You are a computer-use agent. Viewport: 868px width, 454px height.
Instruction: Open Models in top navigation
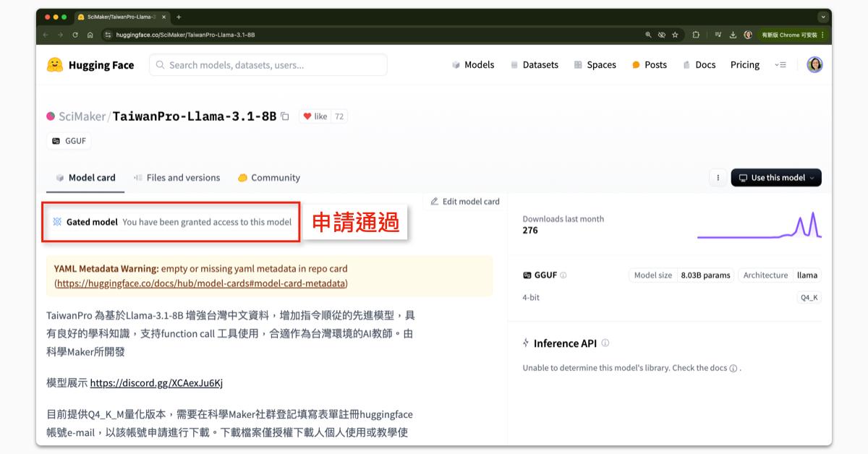(x=472, y=65)
